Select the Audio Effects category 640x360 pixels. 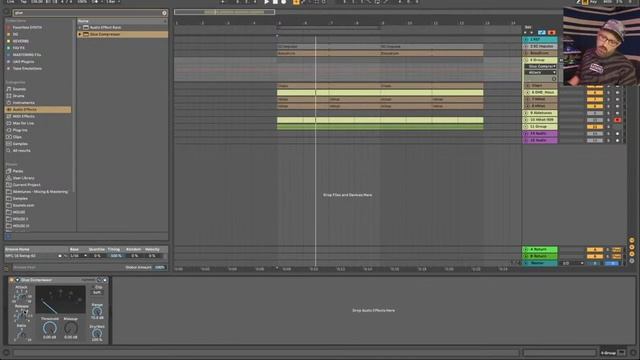[x=38, y=109]
